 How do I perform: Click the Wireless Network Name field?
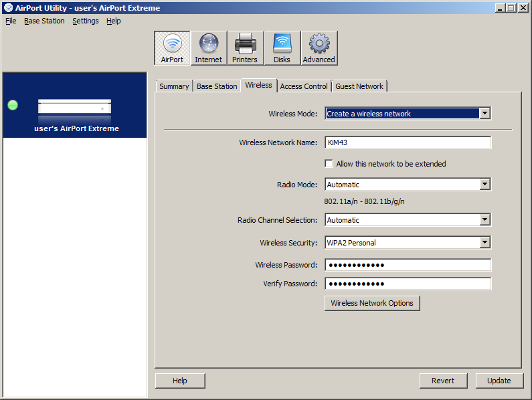pyautogui.click(x=408, y=142)
